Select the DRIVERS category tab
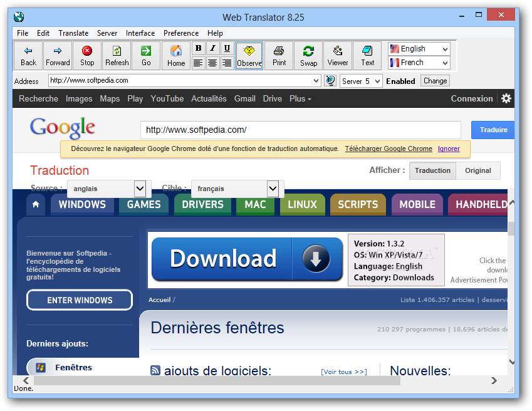Screen dimensions: 532x411 click(x=202, y=204)
